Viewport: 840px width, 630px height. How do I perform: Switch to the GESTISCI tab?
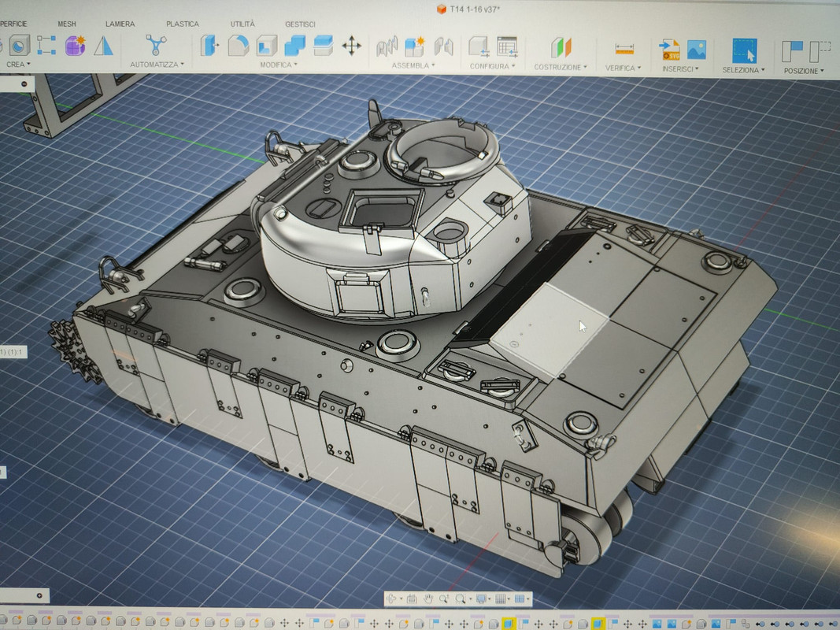pos(300,24)
